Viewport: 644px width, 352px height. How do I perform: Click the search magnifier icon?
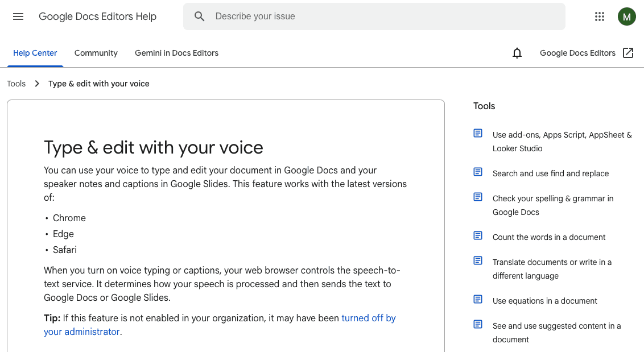[199, 16]
